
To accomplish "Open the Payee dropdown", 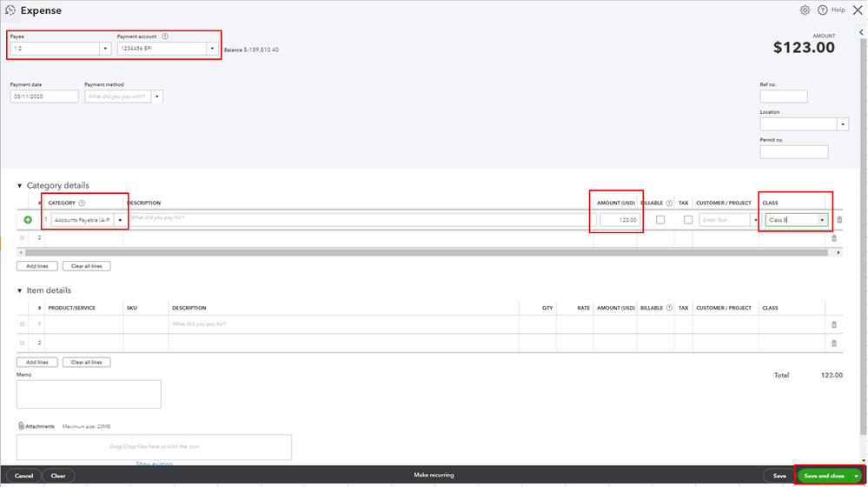I will pyautogui.click(x=105, y=49).
